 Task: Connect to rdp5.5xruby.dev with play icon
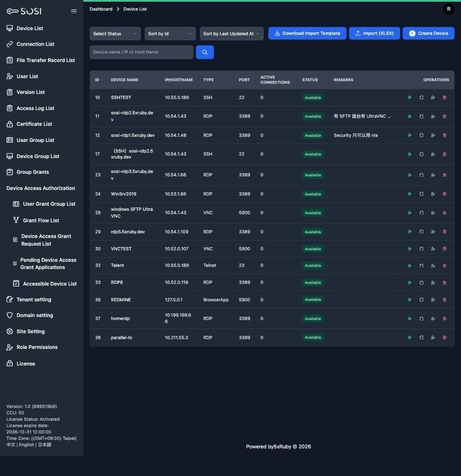tap(410, 232)
